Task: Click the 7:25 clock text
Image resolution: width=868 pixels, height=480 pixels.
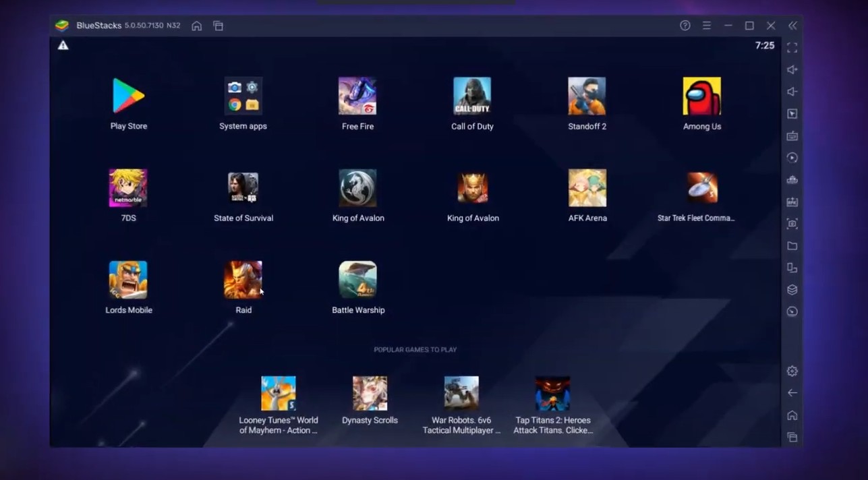Action: pyautogui.click(x=765, y=45)
